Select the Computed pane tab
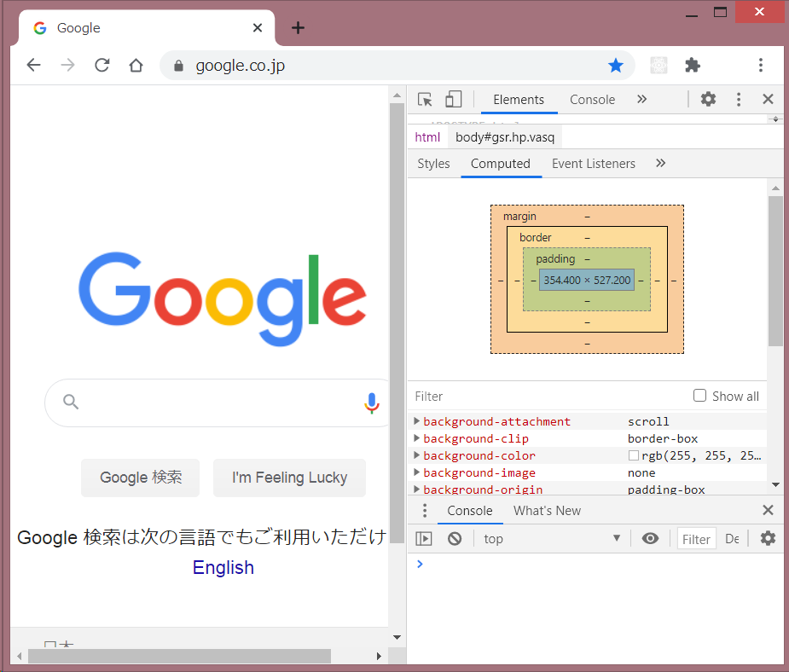789x672 pixels. click(x=501, y=164)
